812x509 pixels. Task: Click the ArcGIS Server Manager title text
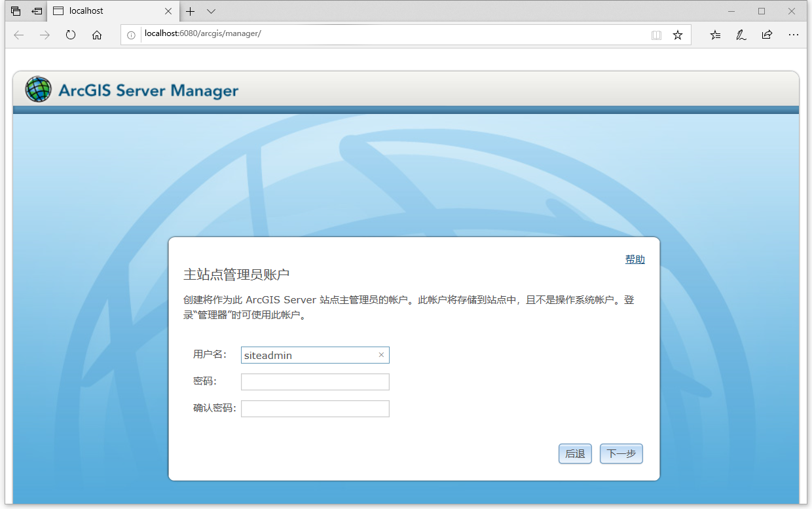149,90
